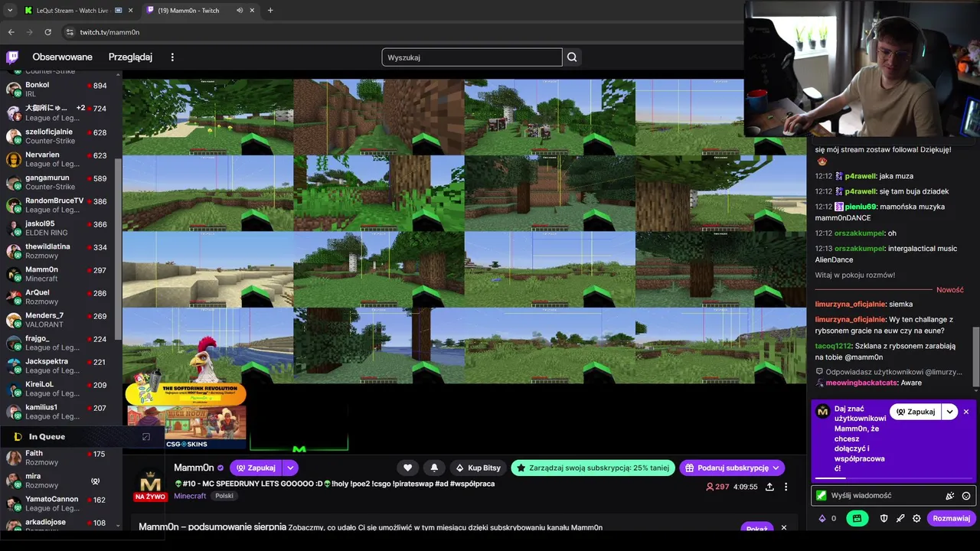This screenshot has height=551, width=980.
Task: Open the three-dot menu beside Przeglądaj
Action: [x=172, y=57]
